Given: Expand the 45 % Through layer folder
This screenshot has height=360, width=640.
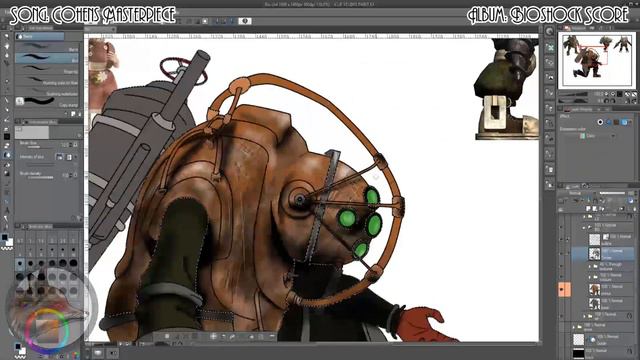Looking at the screenshot, I should (x=589, y=266).
